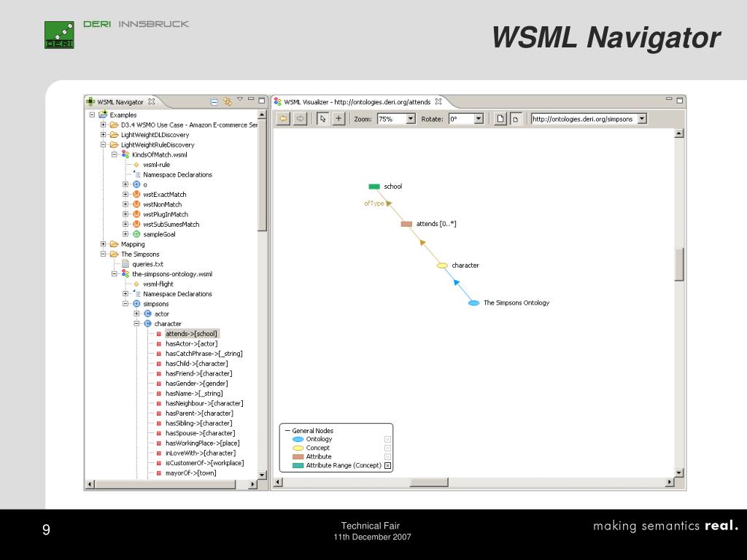747x560 pixels.
Task: Toggle the Ontology legend checkbox
Action: (x=387, y=439)
